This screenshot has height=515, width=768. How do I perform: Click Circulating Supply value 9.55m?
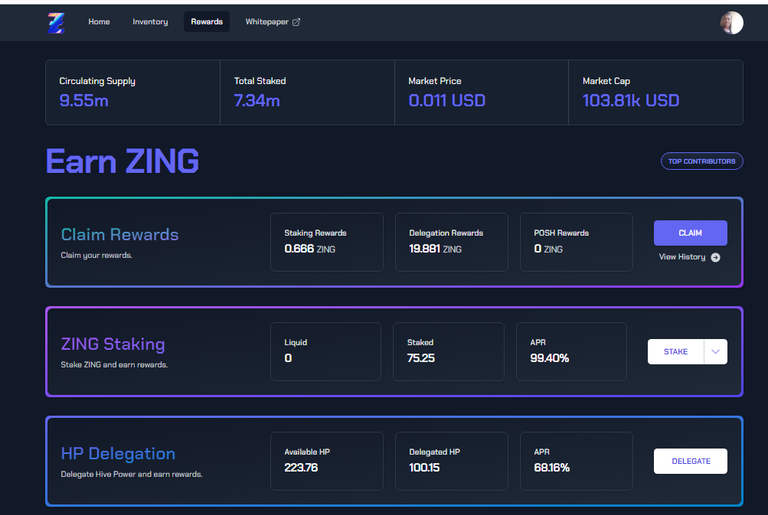point(84,100)
